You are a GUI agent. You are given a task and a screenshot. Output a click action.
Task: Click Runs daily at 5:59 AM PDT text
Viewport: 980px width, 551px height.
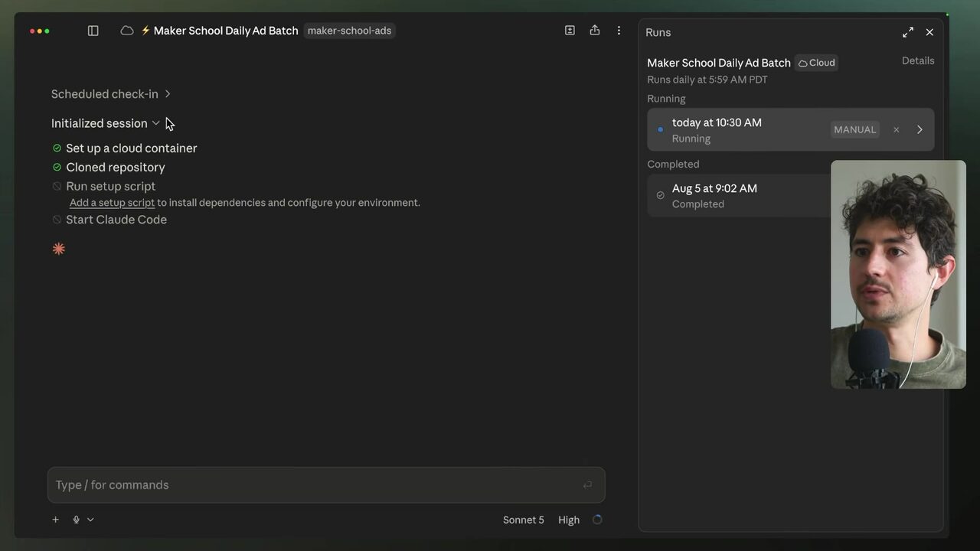coord(707,80)
